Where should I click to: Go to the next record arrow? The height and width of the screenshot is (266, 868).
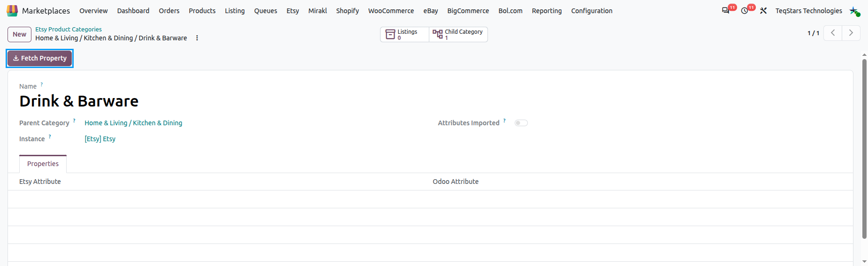click(851, 33)
